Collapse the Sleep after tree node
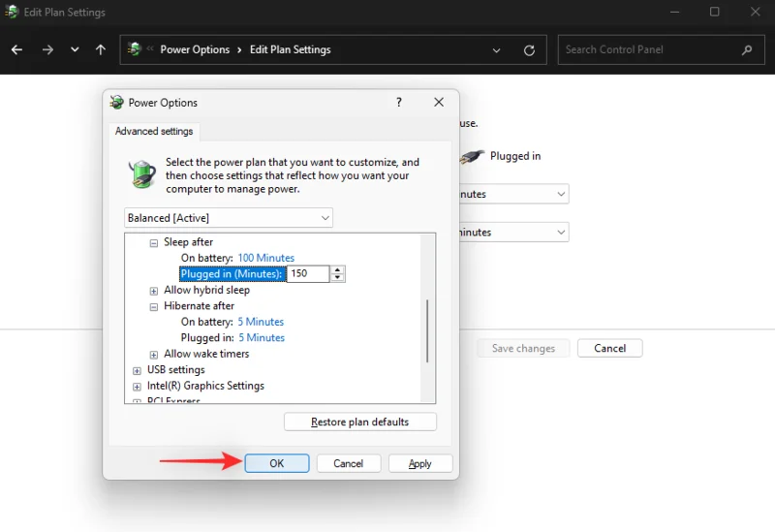The image size is (775, 532). click(x=154, y=242)
